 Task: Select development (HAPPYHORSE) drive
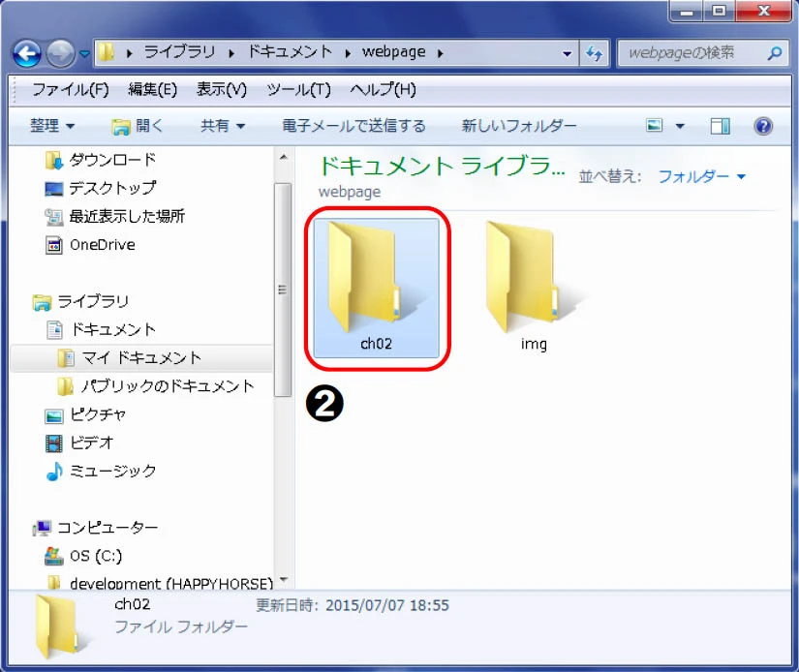171,583
